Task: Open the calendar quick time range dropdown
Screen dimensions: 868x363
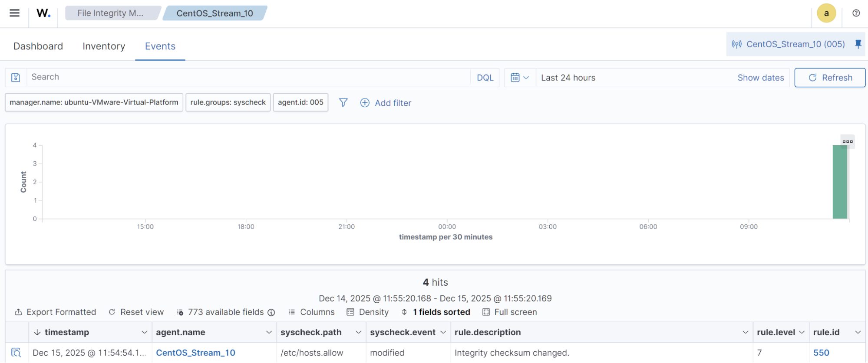Action: pos(520,78)
